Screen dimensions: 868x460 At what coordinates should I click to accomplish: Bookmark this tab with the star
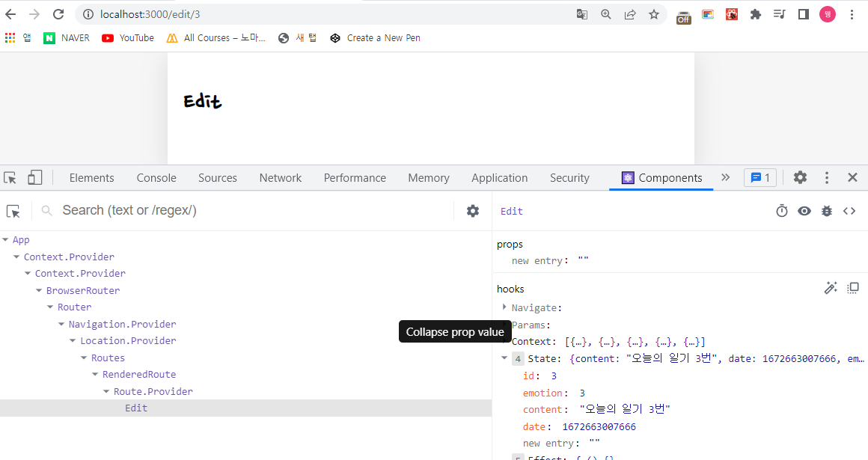coord(654,14)
